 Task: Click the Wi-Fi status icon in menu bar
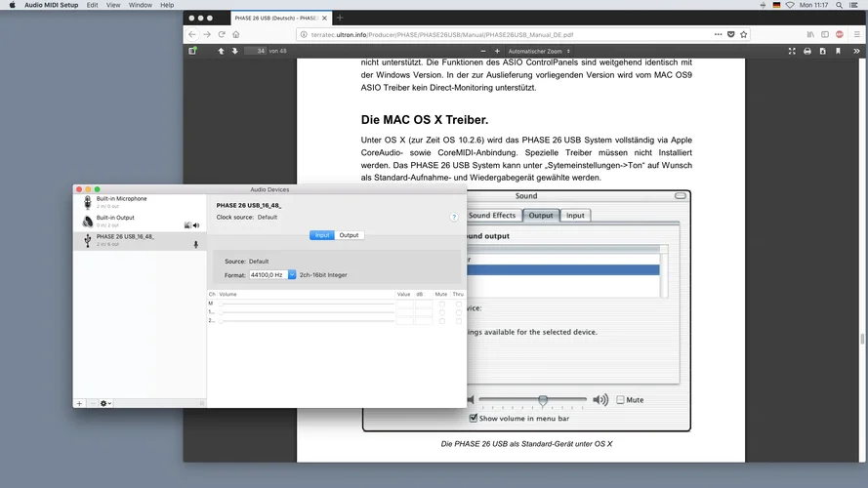(790, 5)
